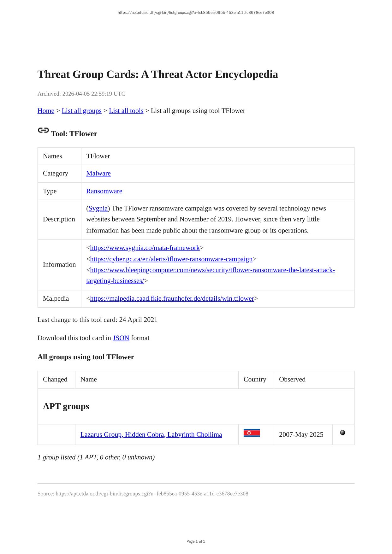Open the Ransomware type link
Viewport: 392px width, 554px height.
[x=104, y=191]
